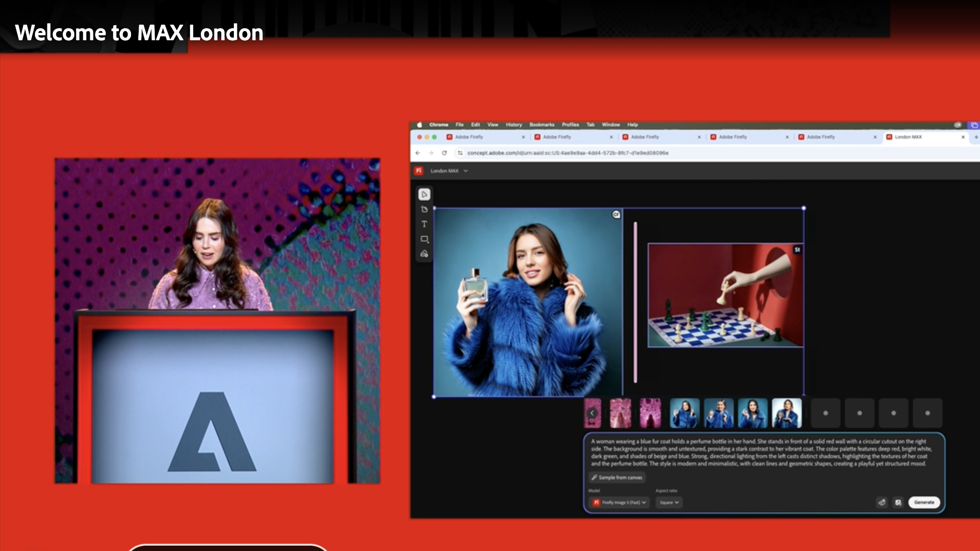
Task: Click the red Fi Firefly logo in app header
Action: coord(419,171)
